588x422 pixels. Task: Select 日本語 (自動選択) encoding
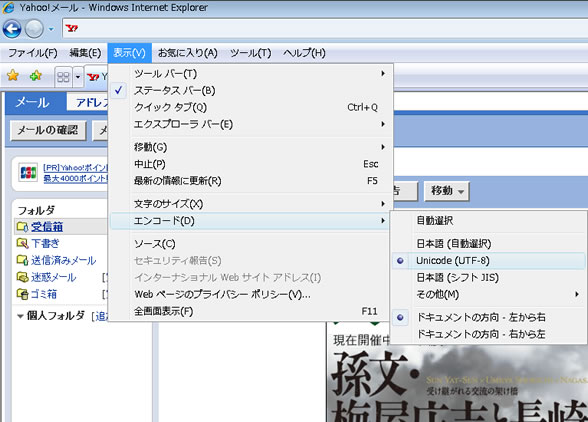pyautogui.click(x=489, y=244)
